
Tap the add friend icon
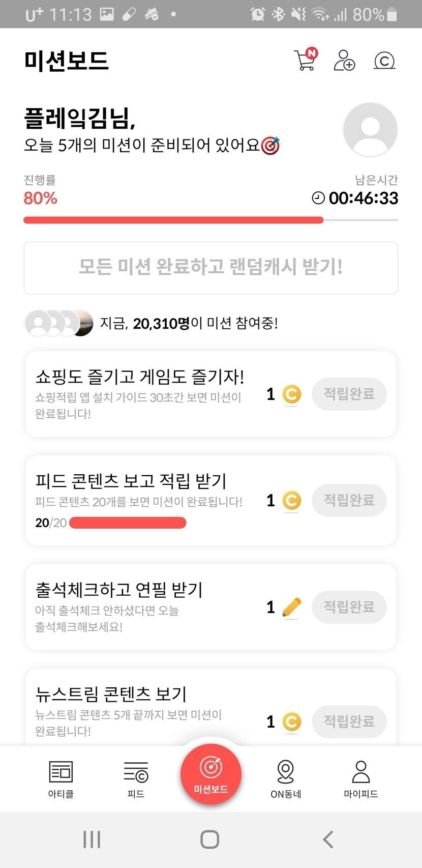(344, 61)
